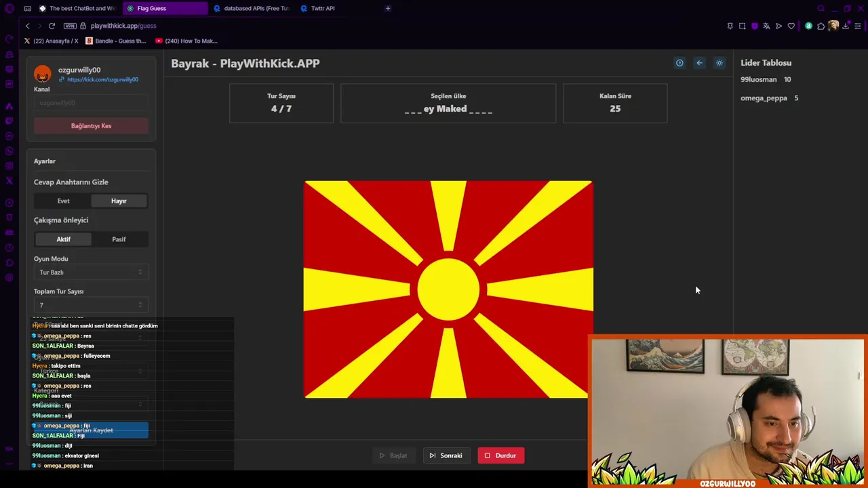Reload the page with browser refresh icon

52,26
